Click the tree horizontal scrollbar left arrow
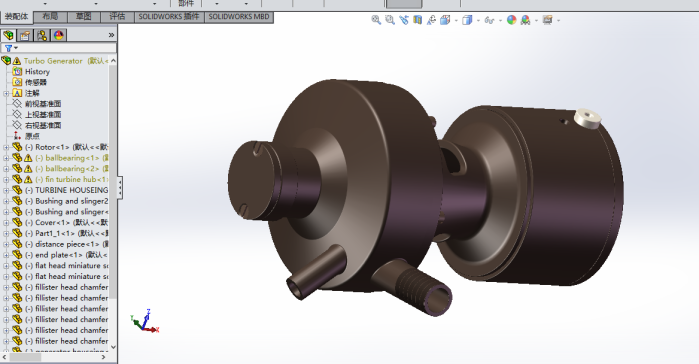The width and height of the screenshot is (699, 364). point(5,357)
